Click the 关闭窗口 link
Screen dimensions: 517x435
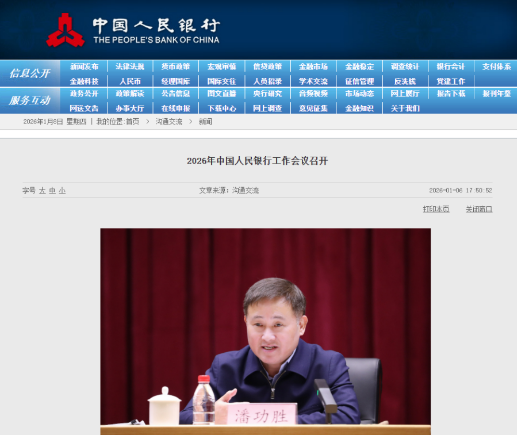coord(479,209)
